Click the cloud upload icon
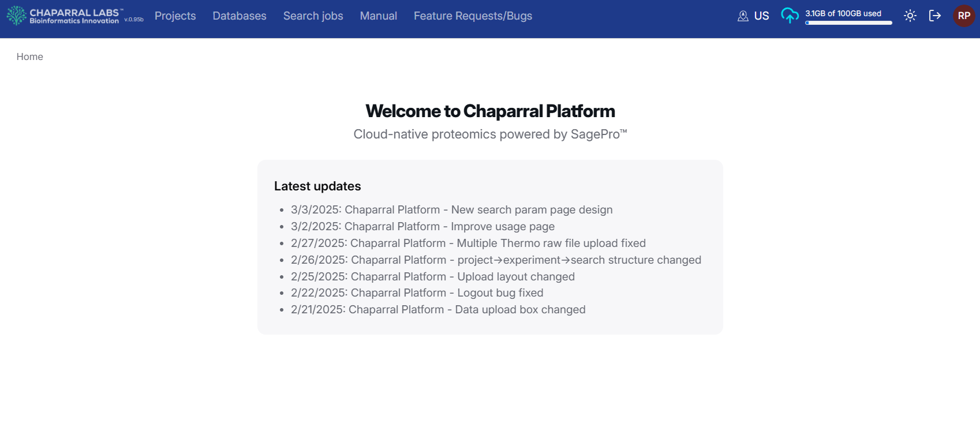The width and height of the screenshot is (980, 431). (790, 16)
